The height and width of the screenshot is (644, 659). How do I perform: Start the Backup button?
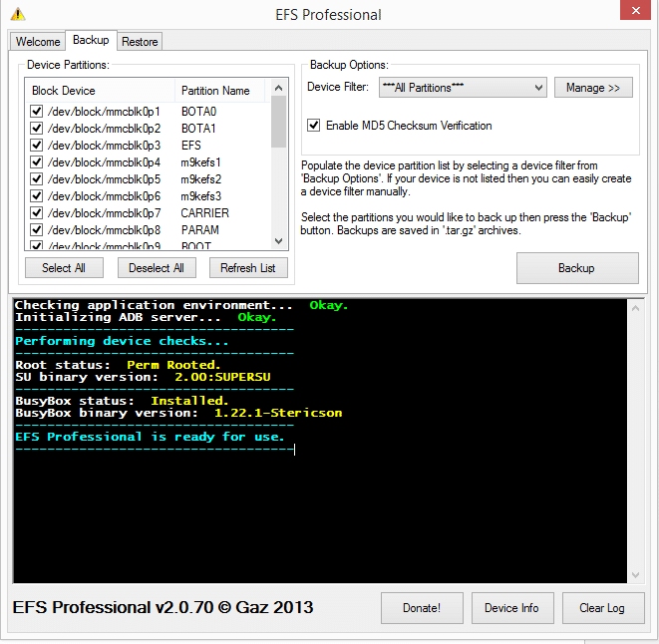(577, 268)
